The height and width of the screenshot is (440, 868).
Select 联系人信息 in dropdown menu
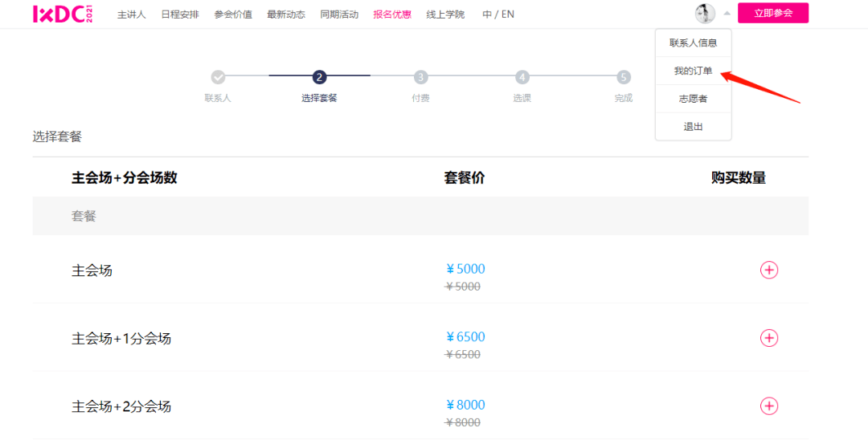(x=693, y=43)
